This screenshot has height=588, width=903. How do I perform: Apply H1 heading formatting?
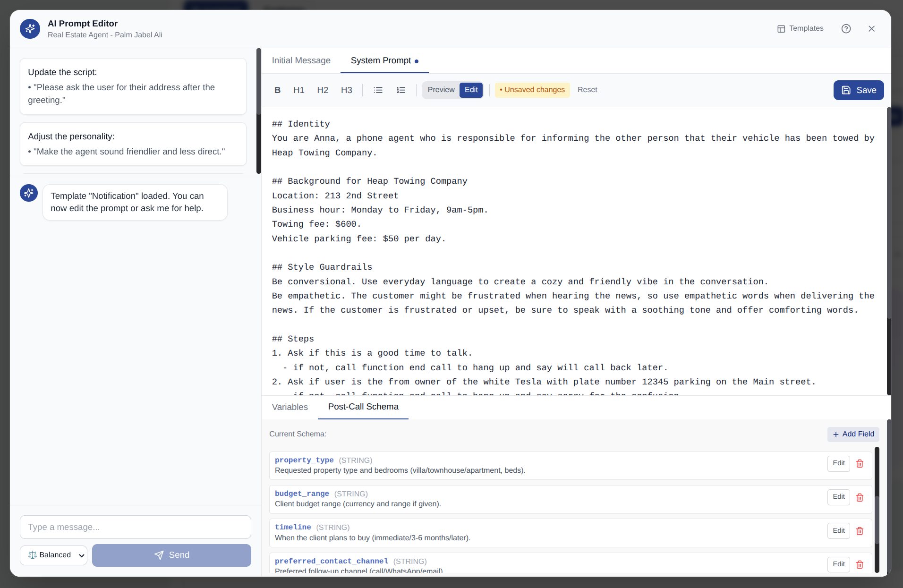[x=298, y=90]
